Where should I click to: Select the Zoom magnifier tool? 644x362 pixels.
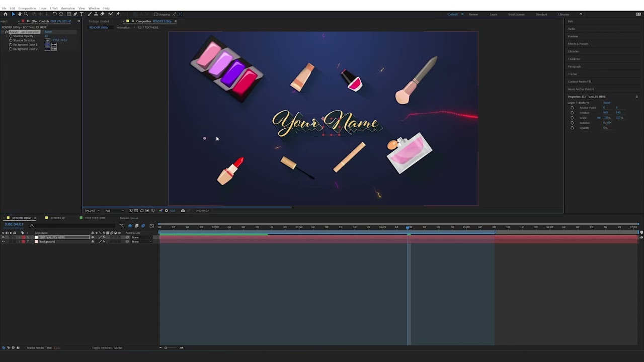(x=26, y=14)
